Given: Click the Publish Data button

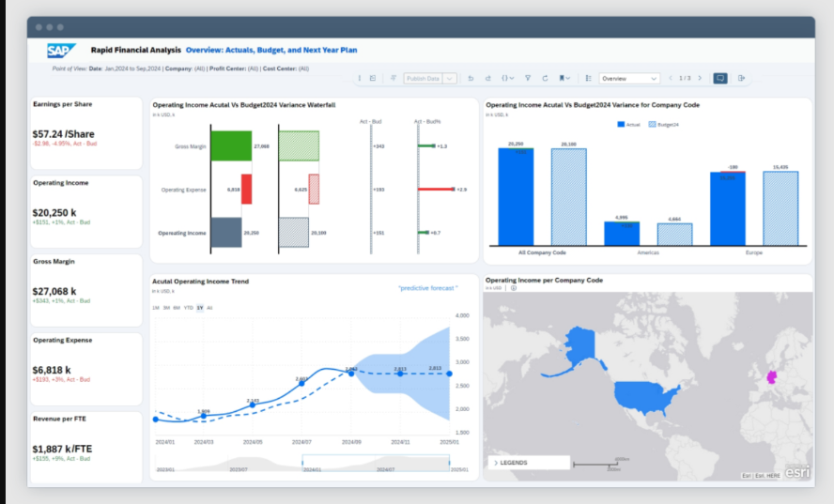Looking at the screenshot, I should (x=424, y=78).
